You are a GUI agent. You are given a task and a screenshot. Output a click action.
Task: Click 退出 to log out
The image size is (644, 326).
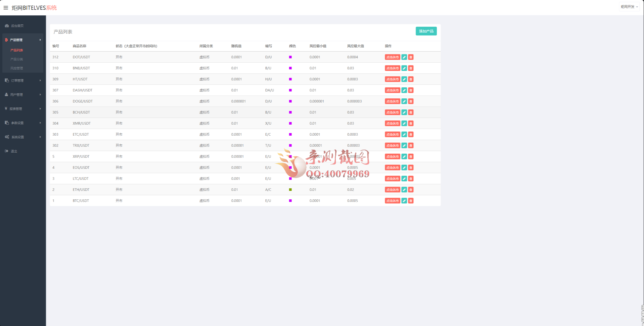click(x=14, y=151)
